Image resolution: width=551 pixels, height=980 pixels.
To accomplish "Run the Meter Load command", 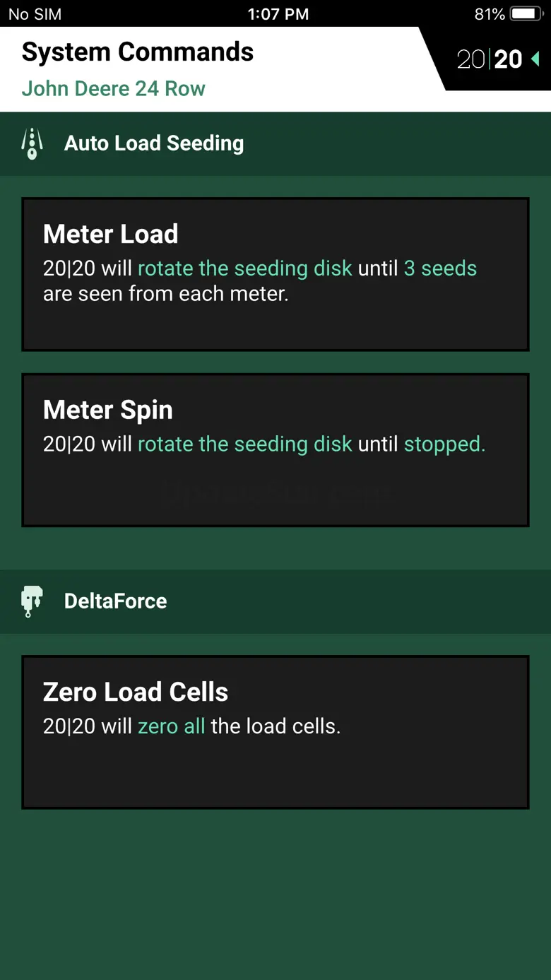I will pos(275,274).
